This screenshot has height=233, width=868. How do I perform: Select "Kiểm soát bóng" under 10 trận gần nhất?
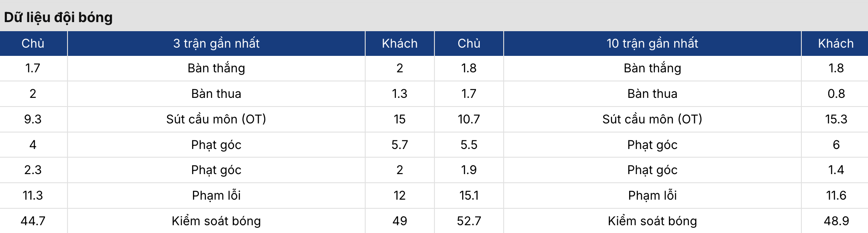[x=652, y=221]
